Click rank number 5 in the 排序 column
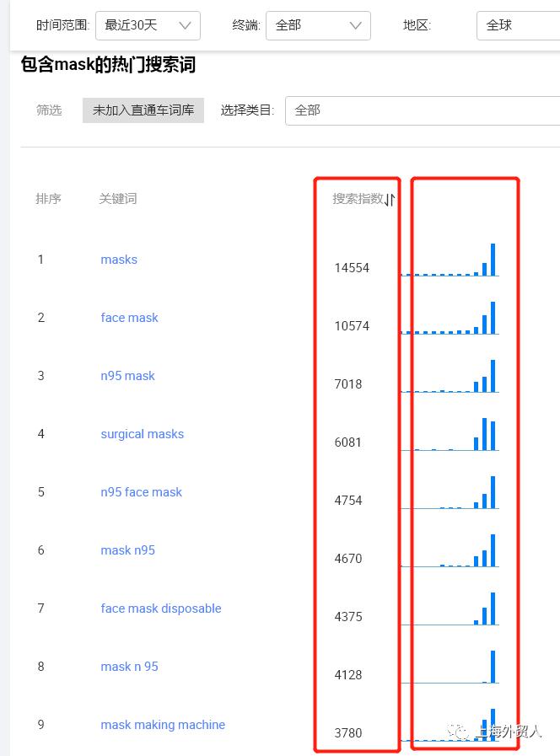560x756 pixels. click(x=41, y=492)
